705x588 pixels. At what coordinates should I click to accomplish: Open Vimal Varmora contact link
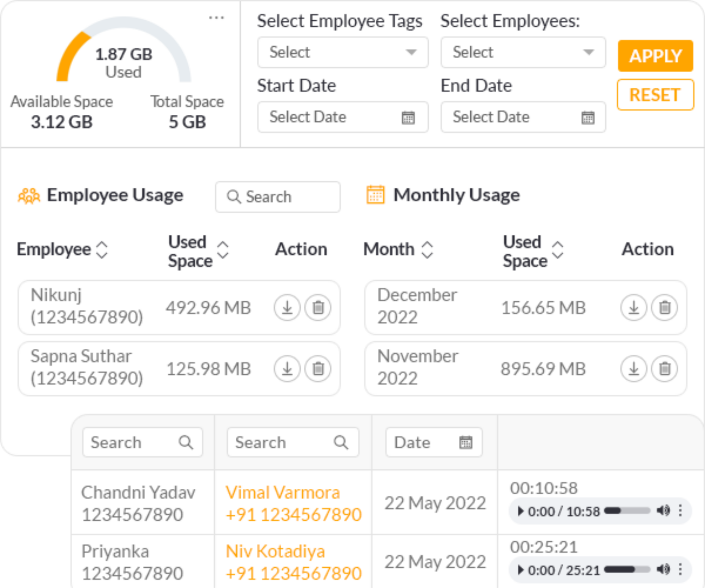(x=282, y=492)
